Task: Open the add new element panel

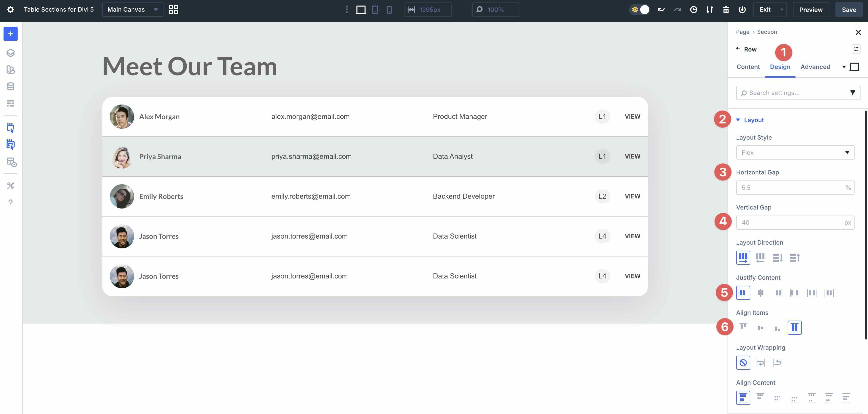Action: click(x=10, y=34)
